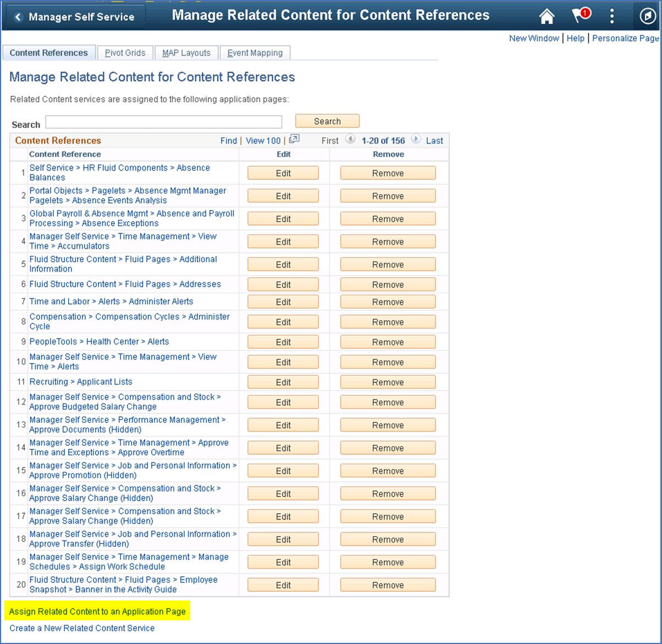Click the grid pop-out window icon
This screenshot has height=644, width=662.
pyautogui.click(x=294, y=140)
